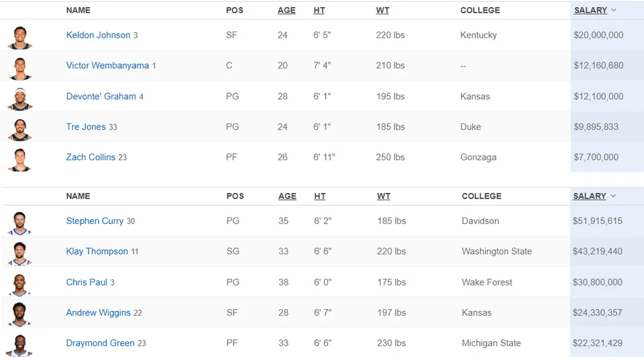
Task: Click Stephen Curry's headshot image
Action: point(19,222)
